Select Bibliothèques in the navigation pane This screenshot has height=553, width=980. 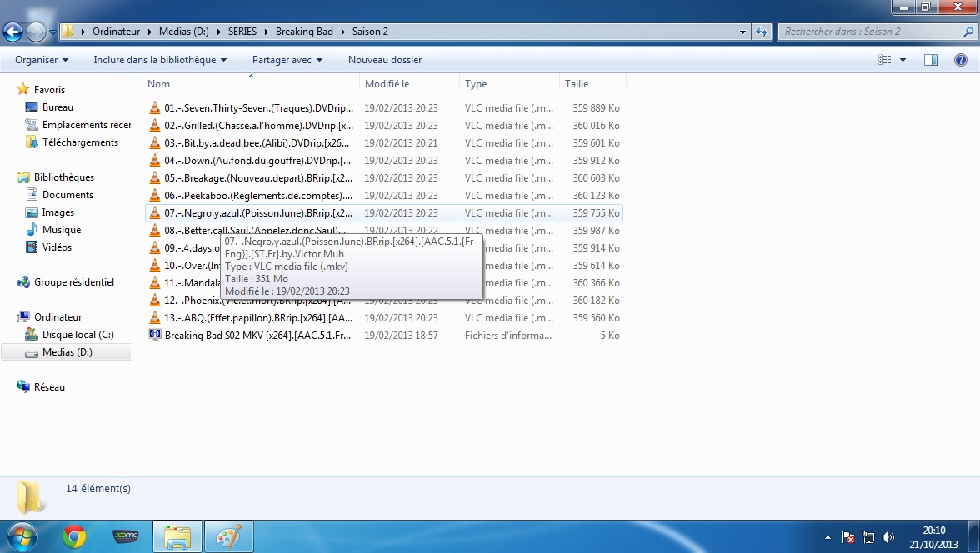(63, 177)
